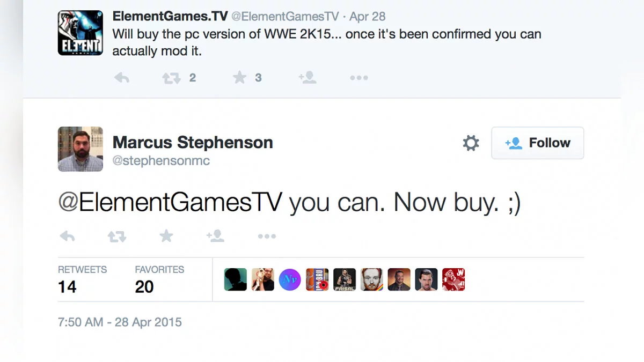The height and width of the screenshot is (362, 644).
Task: Click add-user icon under ElementGames.TV tweet
Action: (x=308, y=78)
